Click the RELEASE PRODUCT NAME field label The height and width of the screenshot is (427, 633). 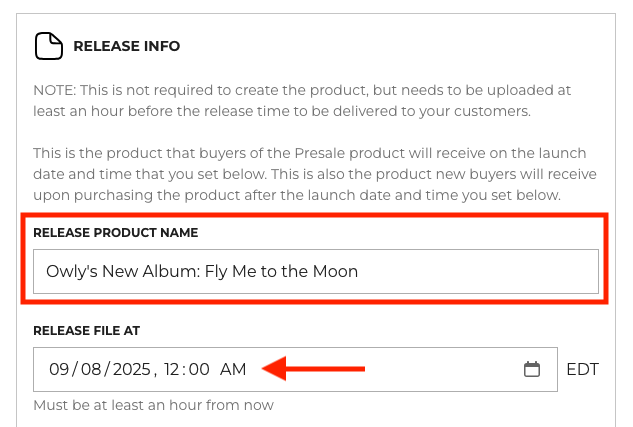click(x=116, y=233)
